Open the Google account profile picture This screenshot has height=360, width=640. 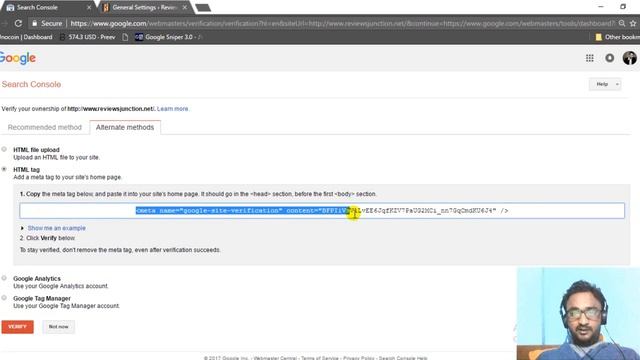tap(630, 58)
